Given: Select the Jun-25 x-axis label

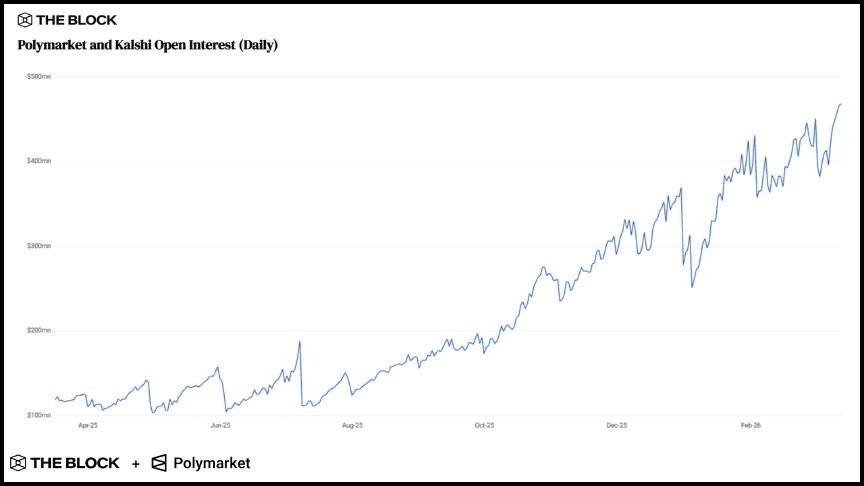Looking at the screenshot, I should click(x=220, y=426).
